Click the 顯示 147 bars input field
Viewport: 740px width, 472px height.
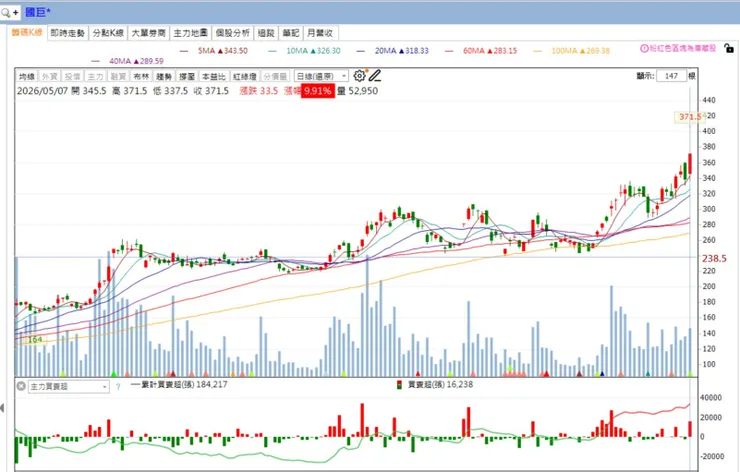pyautogui.click(x=671, y=76)
